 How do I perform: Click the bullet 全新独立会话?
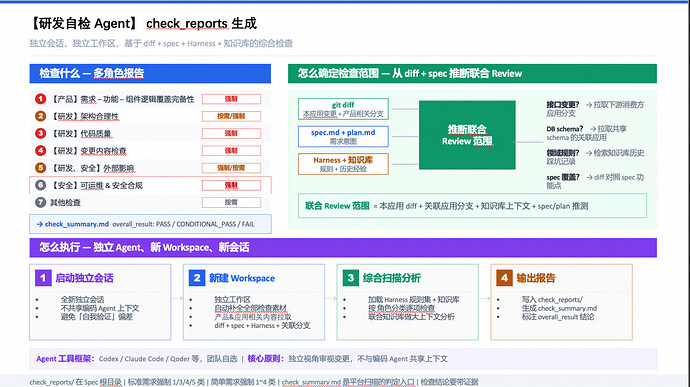tap(82, 299)
